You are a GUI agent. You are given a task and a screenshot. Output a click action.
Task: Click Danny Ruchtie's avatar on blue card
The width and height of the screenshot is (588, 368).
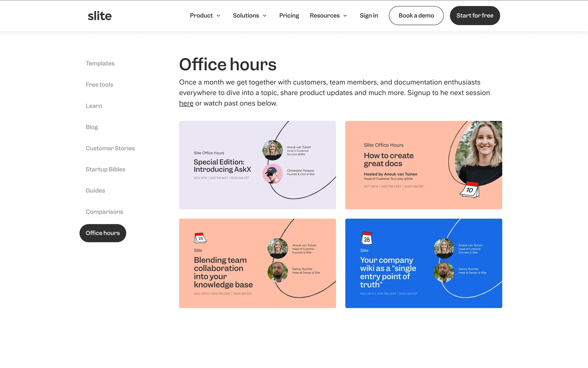444,272
